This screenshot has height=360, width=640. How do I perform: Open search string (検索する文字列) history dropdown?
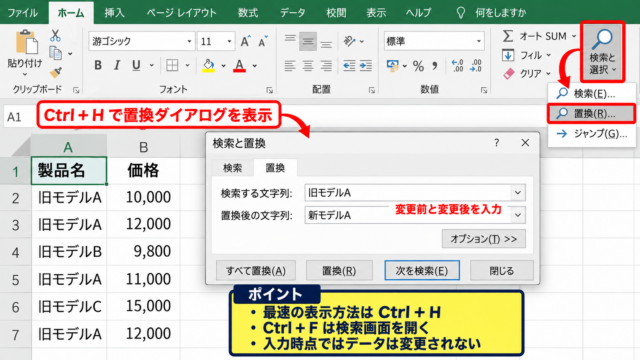[518, 193]
